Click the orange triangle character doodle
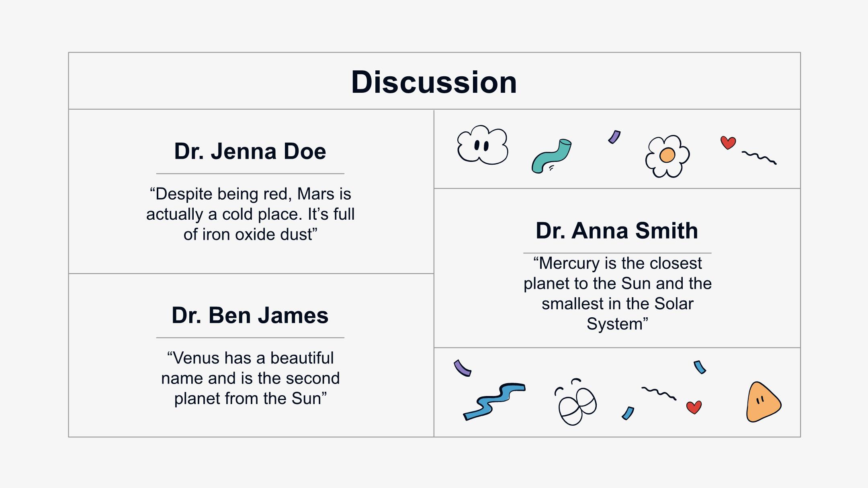 [x=764, y=402]
